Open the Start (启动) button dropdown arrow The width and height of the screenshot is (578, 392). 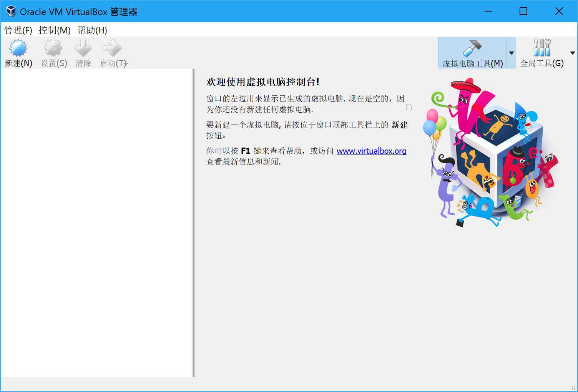tap(126, 64)
